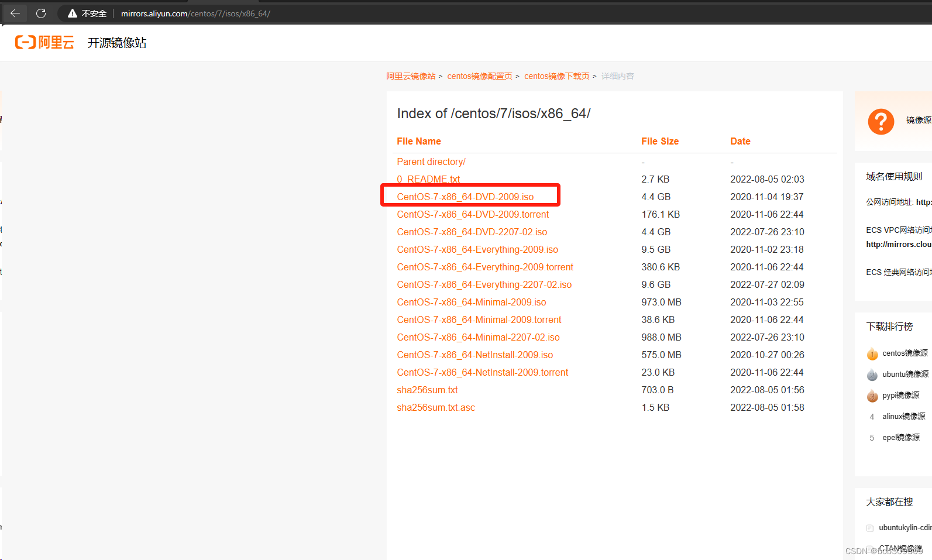The width and height of the screenshot is (932, 560).
Task: Open centos镜像配置页 breadcrumb link
Action: pyautogui.click(x=480, y=76)
